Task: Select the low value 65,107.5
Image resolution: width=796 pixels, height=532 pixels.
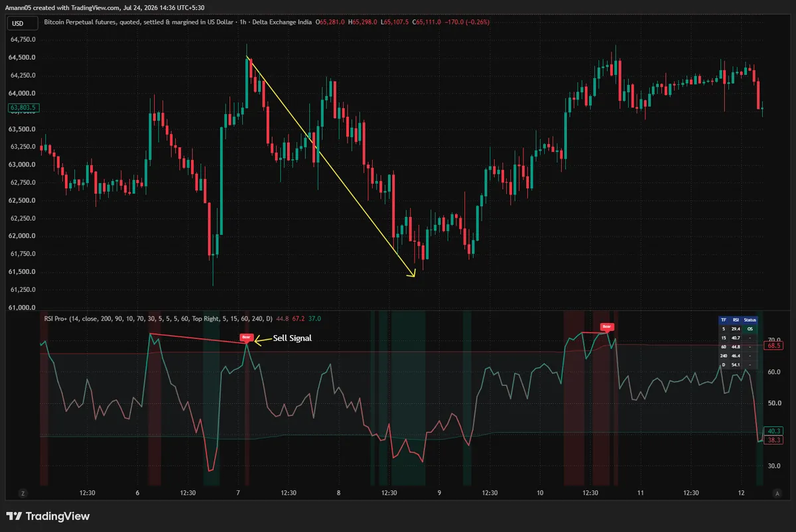Action: [395, 22]
